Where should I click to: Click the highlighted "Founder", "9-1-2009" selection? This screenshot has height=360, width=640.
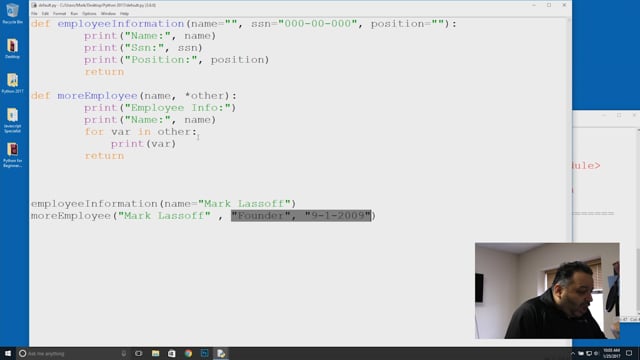click(301, 216)
